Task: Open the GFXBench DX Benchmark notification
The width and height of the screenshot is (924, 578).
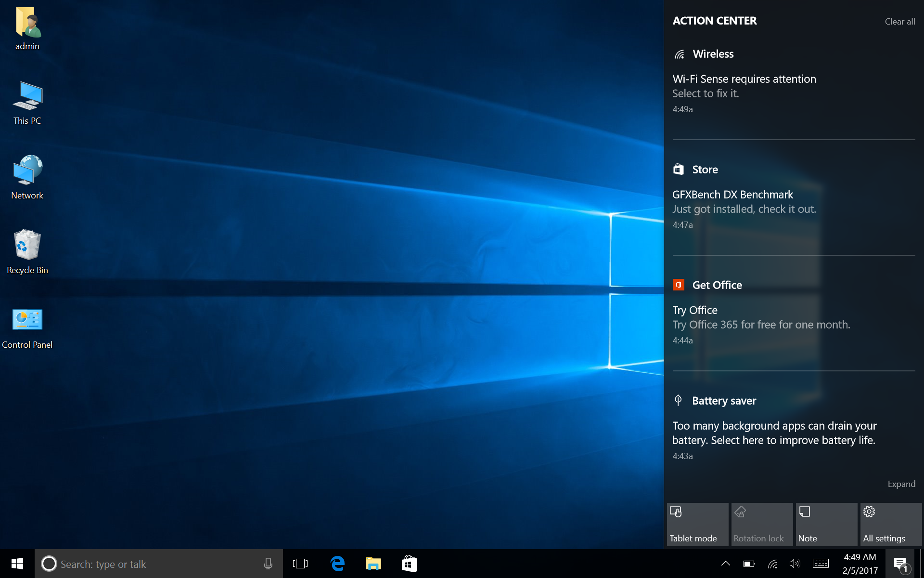Action: click(x=794, y=210)
